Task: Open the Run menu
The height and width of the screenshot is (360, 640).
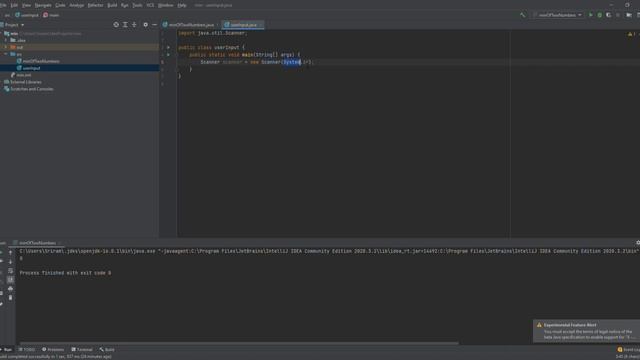Action: point(125,5)
